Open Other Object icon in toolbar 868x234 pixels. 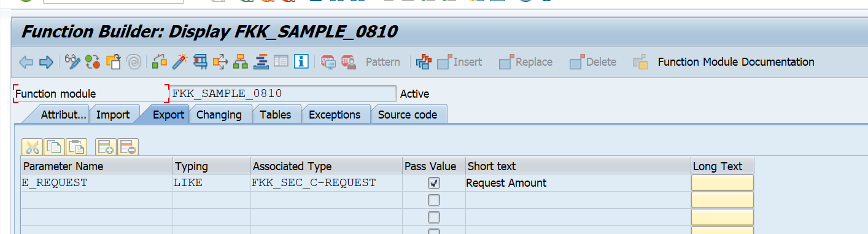click(x=114, y=61)
